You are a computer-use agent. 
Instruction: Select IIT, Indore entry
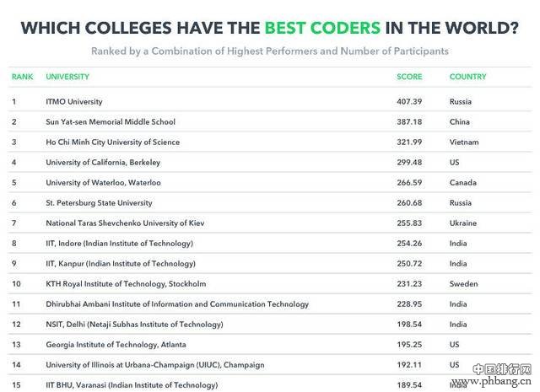coord(120,244)
